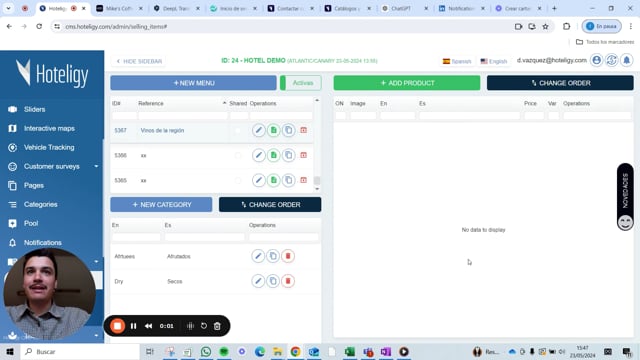Toggle Shared checkbox for menu 5365
The height and width of the screenshot is (360, 640).
click(x=238, y=180)
